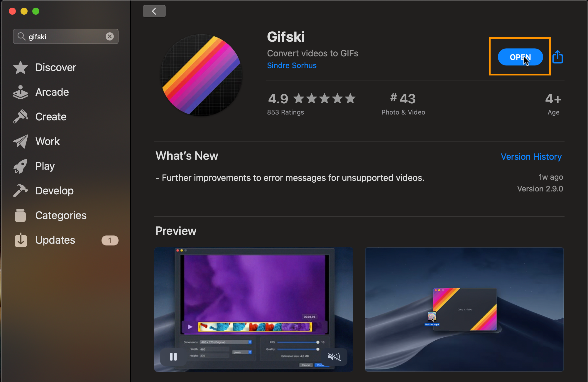588x382 pixels.
Task: Open the Categories sidebar item
Action: pyautogui.click(x=60, y=216)
